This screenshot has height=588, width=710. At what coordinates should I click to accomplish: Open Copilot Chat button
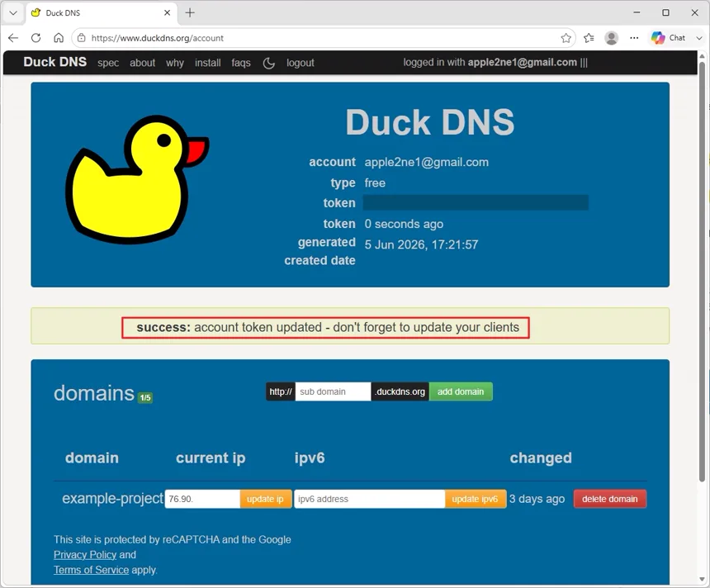[669, 38]
